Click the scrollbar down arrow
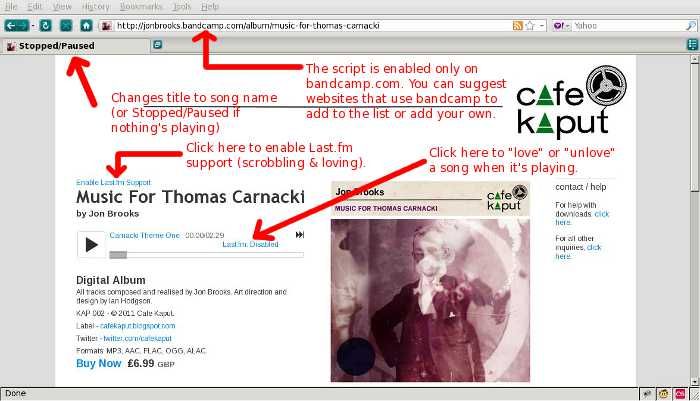This screenshot has height=401, width=700. (694, 382)
